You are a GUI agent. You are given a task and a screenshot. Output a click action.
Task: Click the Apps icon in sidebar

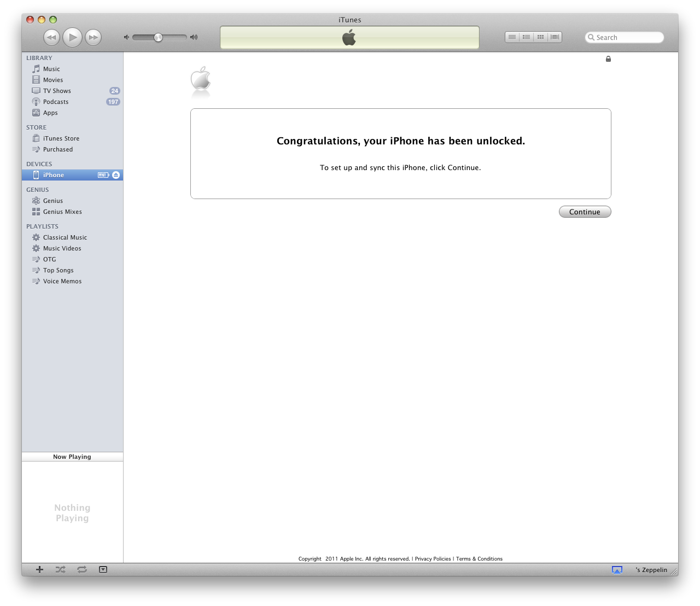pos(36,113)
